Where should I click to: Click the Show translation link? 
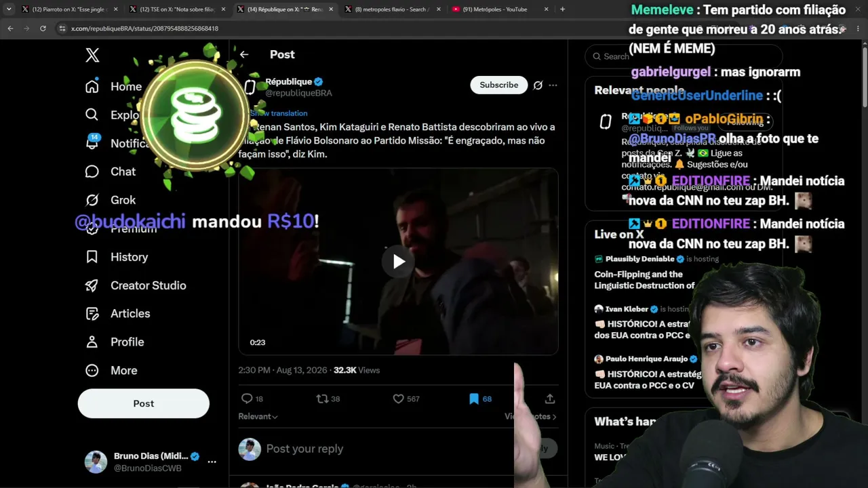click(x=279, y=113)
